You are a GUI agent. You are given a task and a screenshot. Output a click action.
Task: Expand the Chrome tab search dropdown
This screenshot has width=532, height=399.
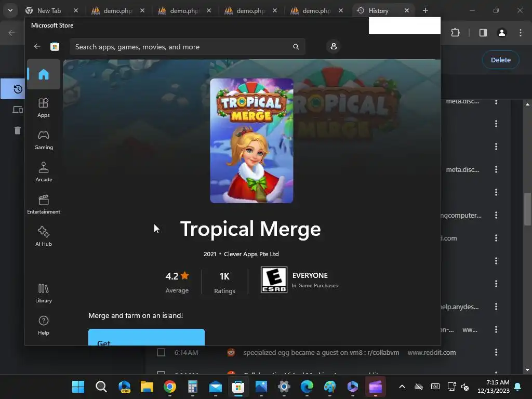pyautogui.click(x=10, y=10)
